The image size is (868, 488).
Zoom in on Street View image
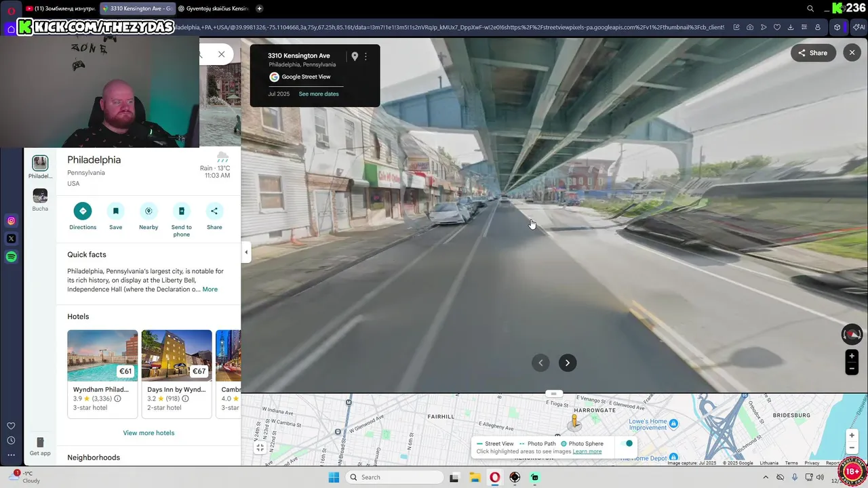[x=852, y=356]
